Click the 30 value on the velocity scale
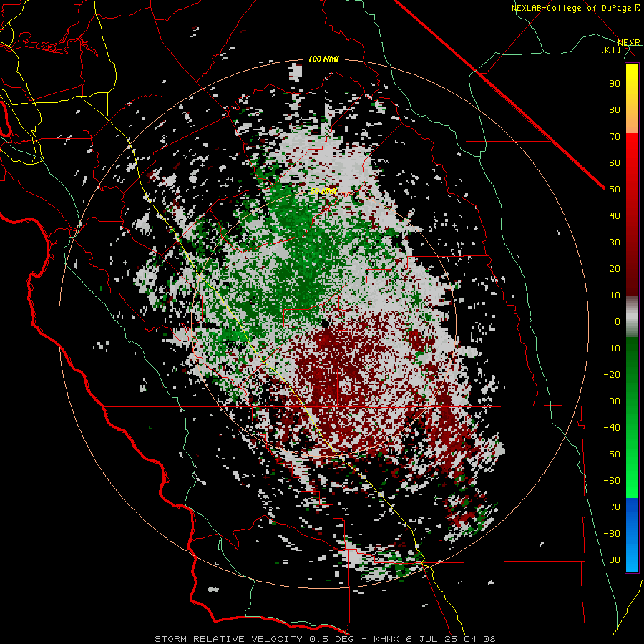 point(615,243)
